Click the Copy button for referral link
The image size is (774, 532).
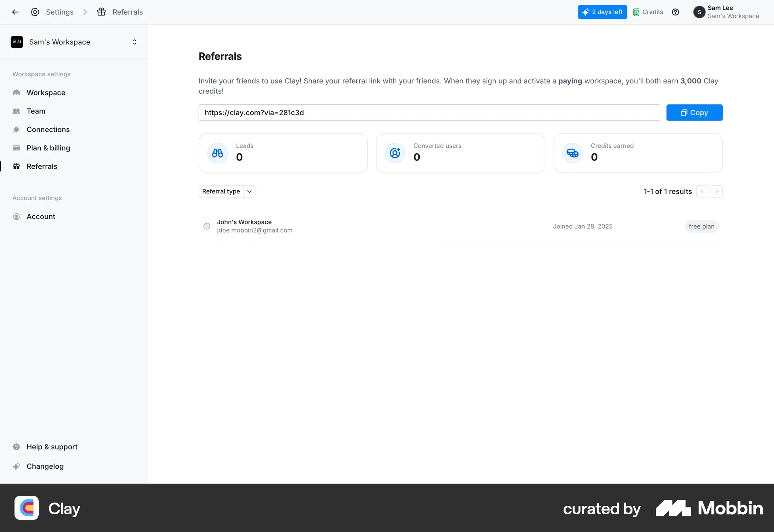[x=694, y=112]
